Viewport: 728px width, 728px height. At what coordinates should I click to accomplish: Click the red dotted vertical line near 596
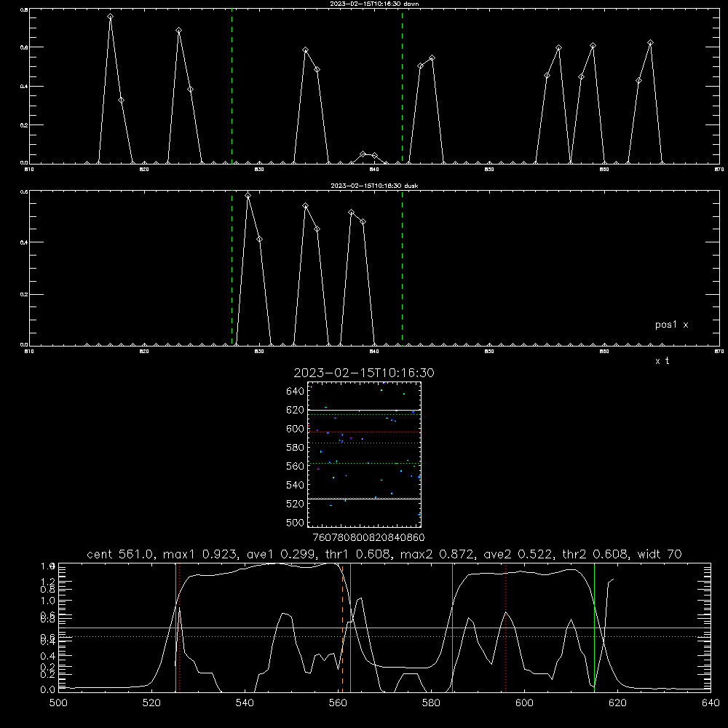point(506,628)
